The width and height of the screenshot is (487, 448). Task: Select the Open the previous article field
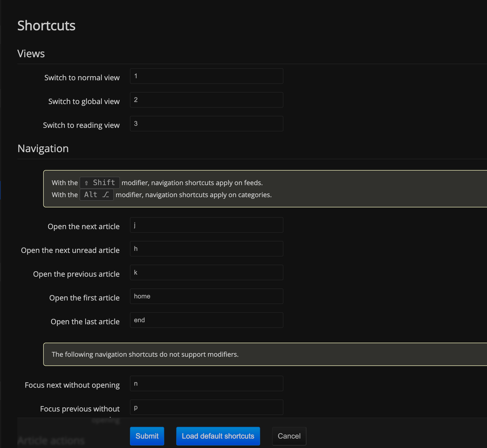click(x=207, y=272)
